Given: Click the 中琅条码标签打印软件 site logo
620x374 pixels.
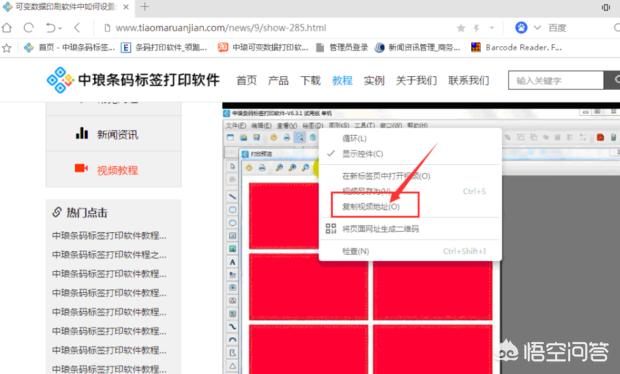Looking at the screenshot, I should click(x=133, y=80).
